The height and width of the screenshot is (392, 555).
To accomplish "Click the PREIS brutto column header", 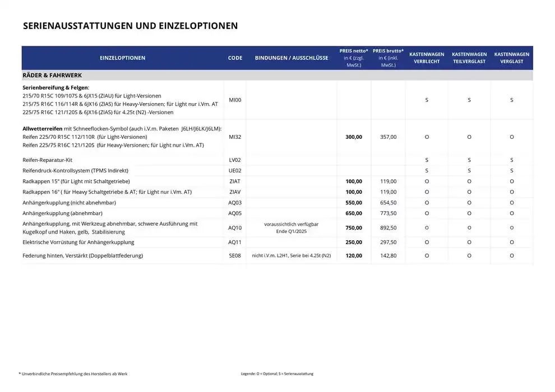I will pos(388,58).
